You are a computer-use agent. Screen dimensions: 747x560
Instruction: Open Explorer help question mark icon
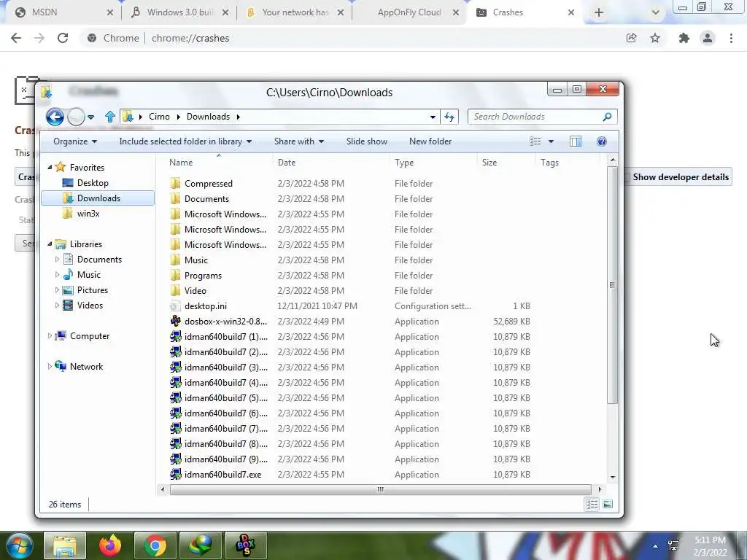click(x=602, y=141)
